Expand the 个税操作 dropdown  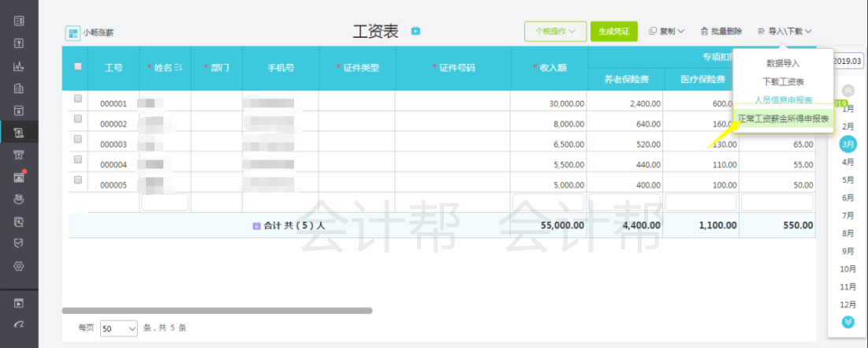coord(555,32)
